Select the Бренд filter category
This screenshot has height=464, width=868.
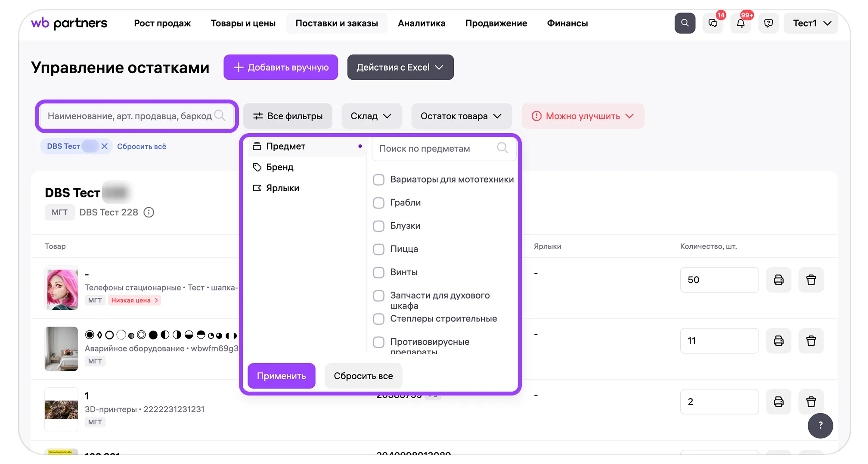click(280, 167)
